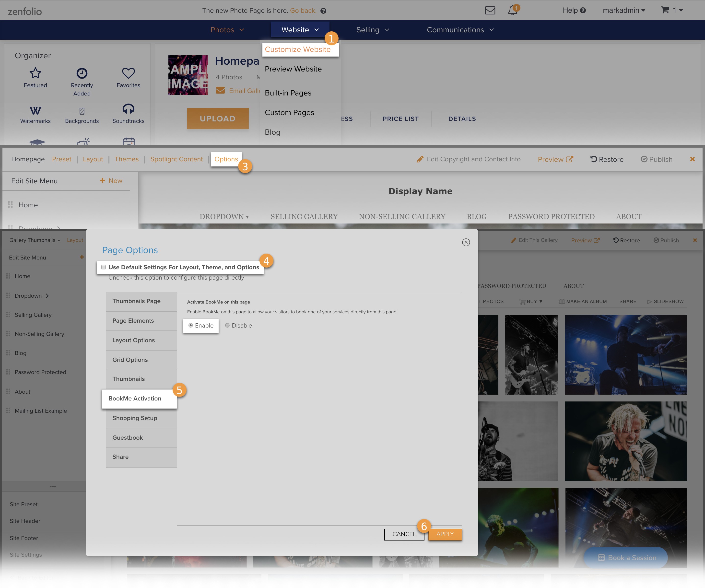
Task: Click the APPLY button
Action: pos(445,534)
